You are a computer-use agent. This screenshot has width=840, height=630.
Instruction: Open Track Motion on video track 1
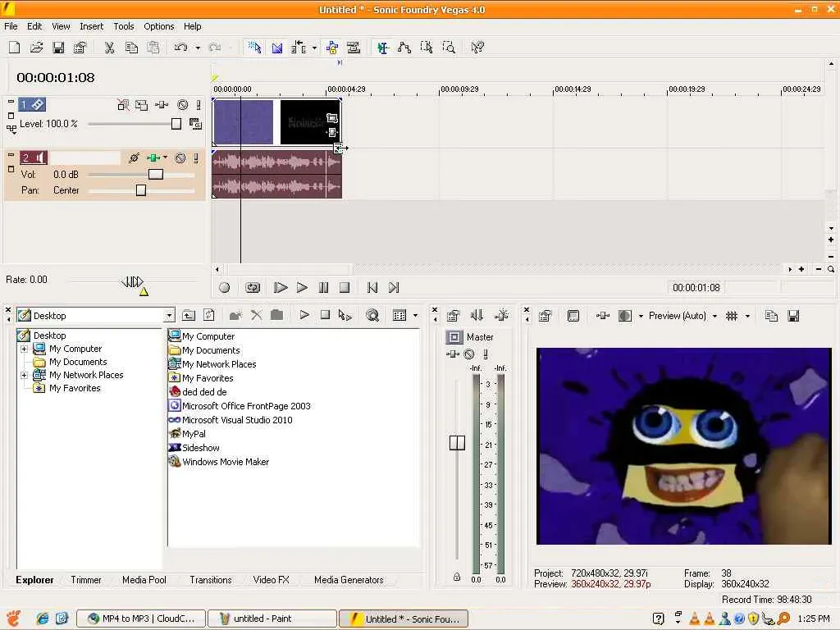[141, 105]
